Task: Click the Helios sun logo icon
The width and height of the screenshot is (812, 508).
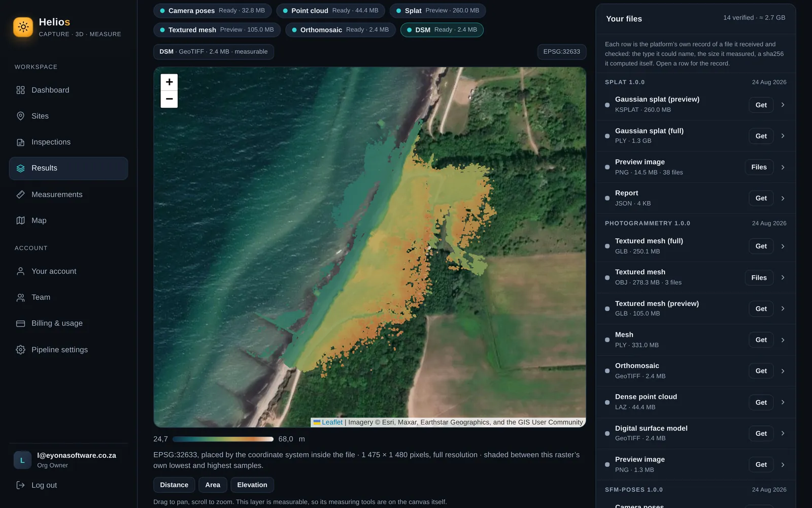Action: tap(23, 27)
